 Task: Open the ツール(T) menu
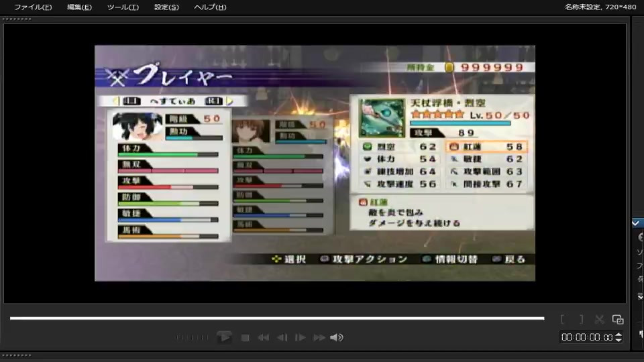[123, 7]
